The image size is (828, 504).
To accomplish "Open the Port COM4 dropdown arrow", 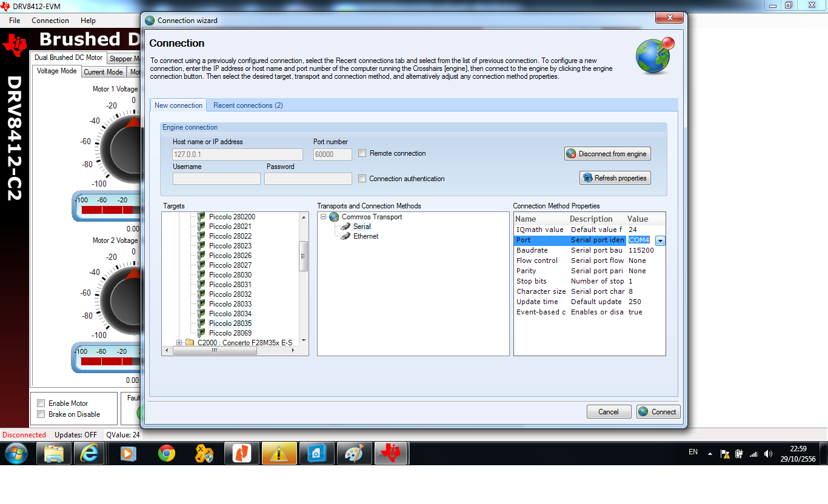I will click(660, 240).
